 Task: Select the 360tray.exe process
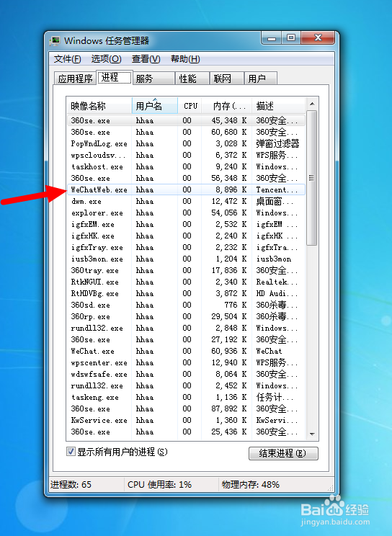pos(187,270)
